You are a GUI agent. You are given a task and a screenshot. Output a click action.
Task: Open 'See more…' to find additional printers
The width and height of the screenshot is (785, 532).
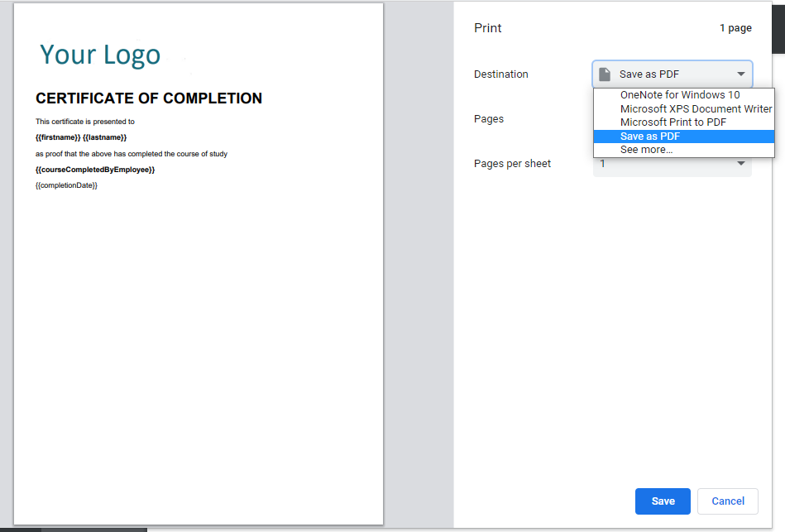646,149
